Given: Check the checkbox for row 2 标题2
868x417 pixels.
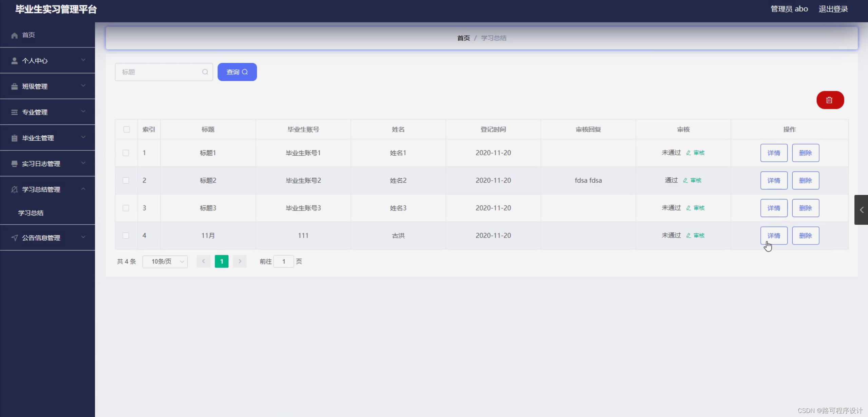Looking at the screenshot, I should [x=126, y=180].
